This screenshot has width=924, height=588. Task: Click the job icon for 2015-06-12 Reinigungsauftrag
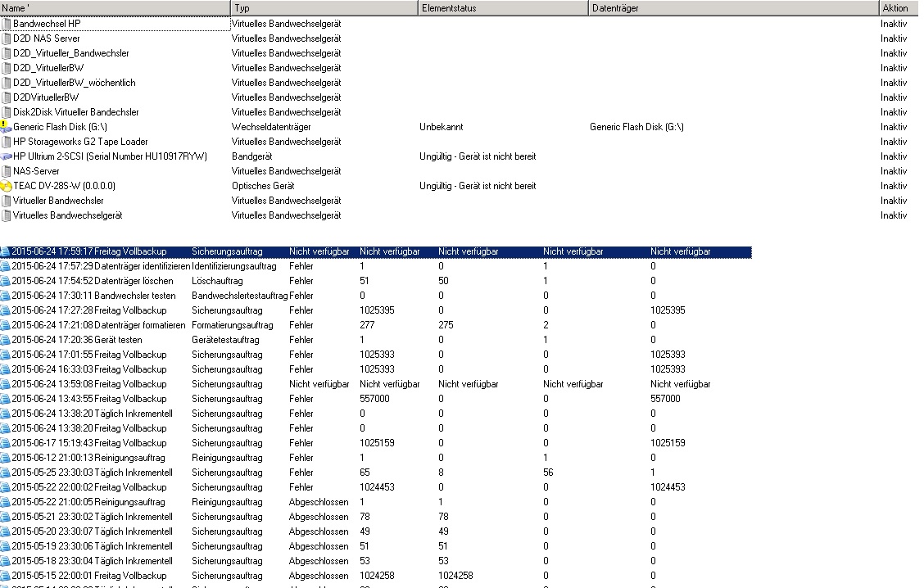coord(5,458)
